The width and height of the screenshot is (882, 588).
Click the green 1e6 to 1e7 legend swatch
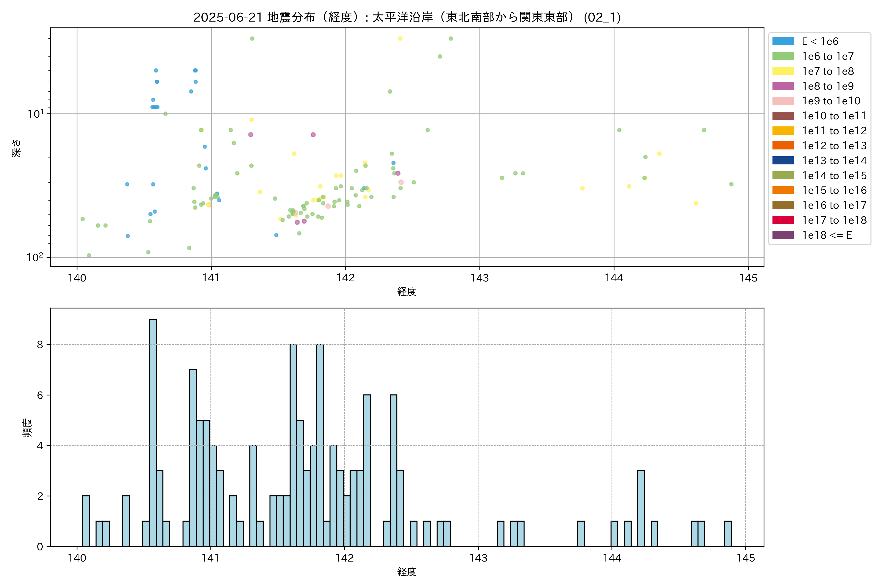point(783,56)
